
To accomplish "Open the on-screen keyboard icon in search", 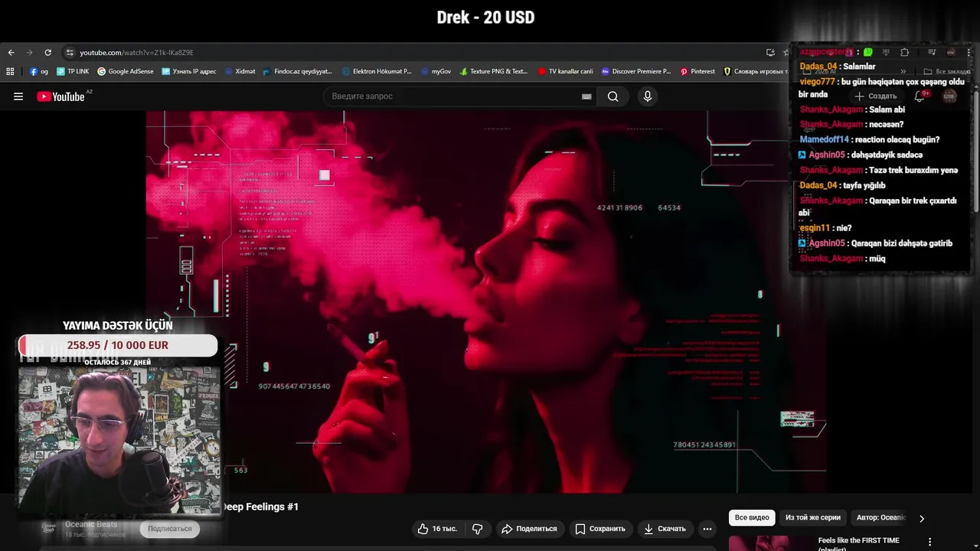I will 586,96.
